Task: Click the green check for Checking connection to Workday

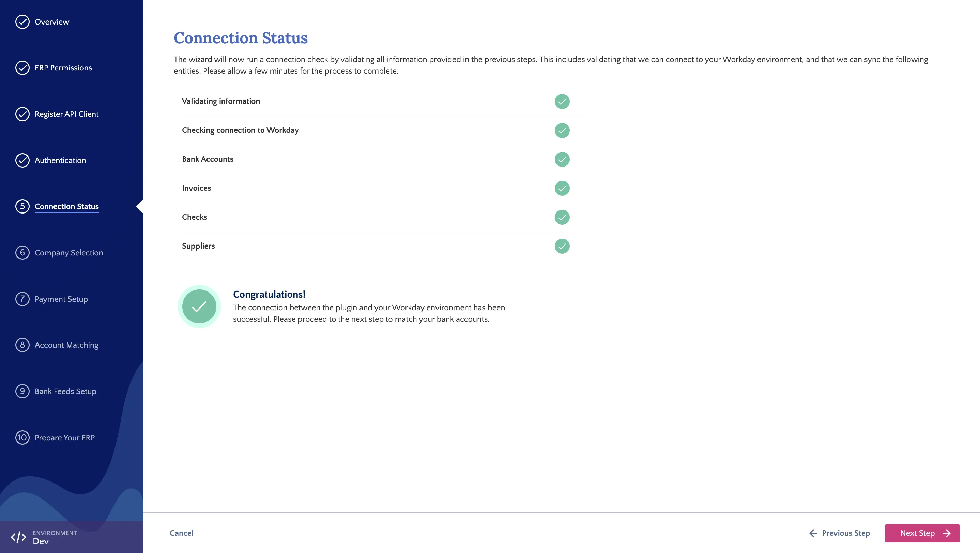Action: (x=562, y=130)
